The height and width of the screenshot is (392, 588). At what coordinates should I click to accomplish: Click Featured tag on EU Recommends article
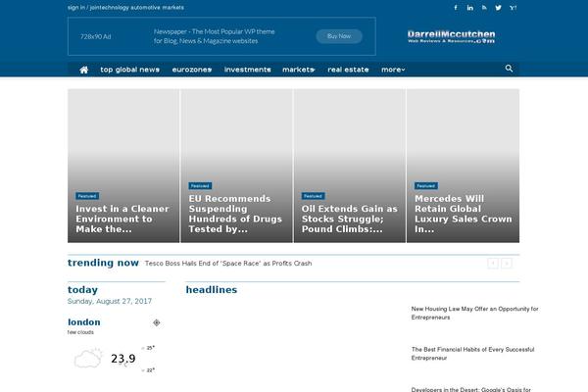(200, 185)
